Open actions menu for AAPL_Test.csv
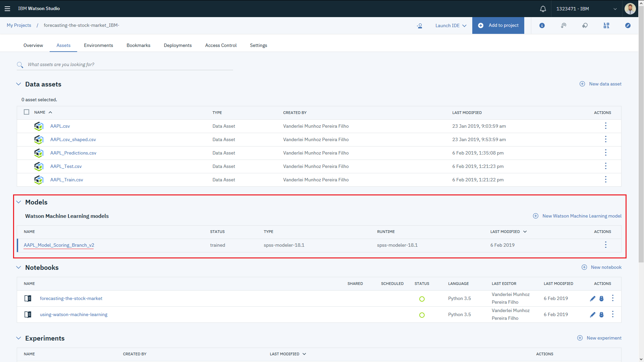 pos(605,166)
